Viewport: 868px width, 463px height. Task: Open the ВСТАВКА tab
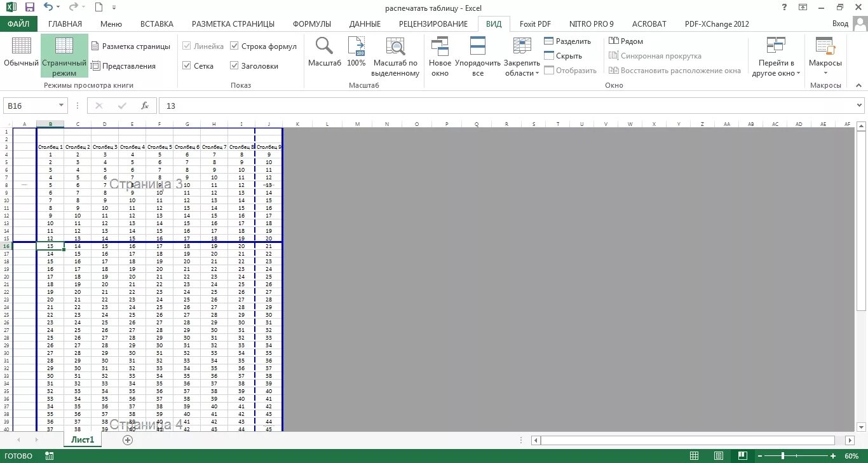157,24
